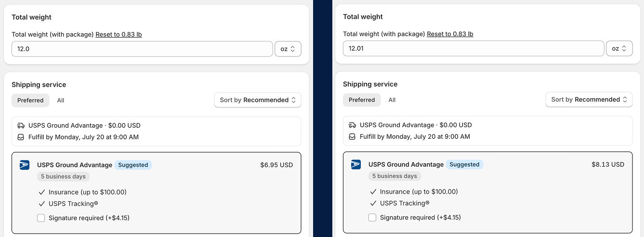Click truck delivery icon in right panel
644x237 pixels.
pyautogui.click(x=352, y=125)
